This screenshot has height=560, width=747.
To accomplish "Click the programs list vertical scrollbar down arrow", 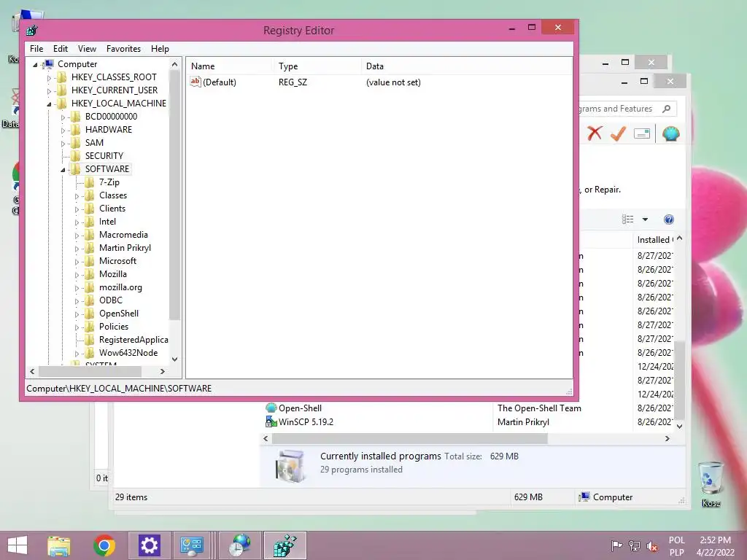I will coord(680,427).
